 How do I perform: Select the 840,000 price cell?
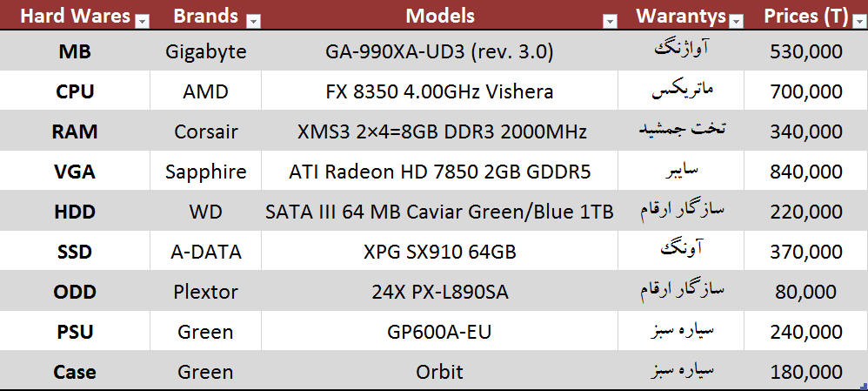[x=805, y=172]
